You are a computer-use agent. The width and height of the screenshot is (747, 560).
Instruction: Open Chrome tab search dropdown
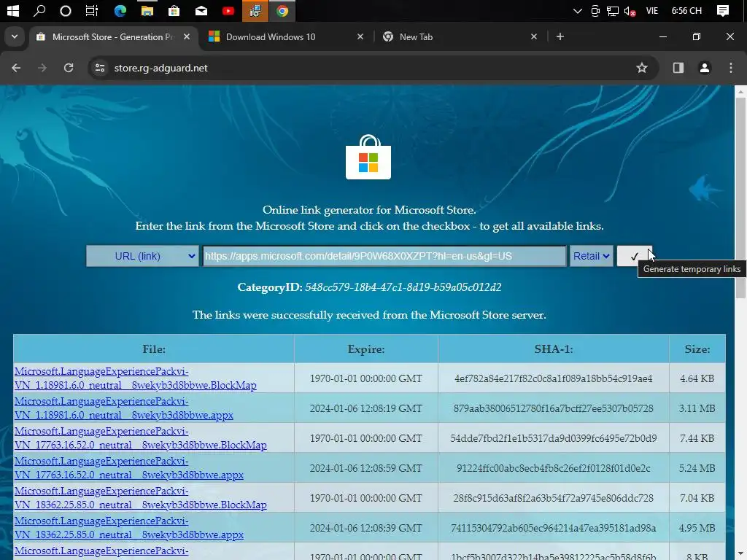tap(15, 36)
